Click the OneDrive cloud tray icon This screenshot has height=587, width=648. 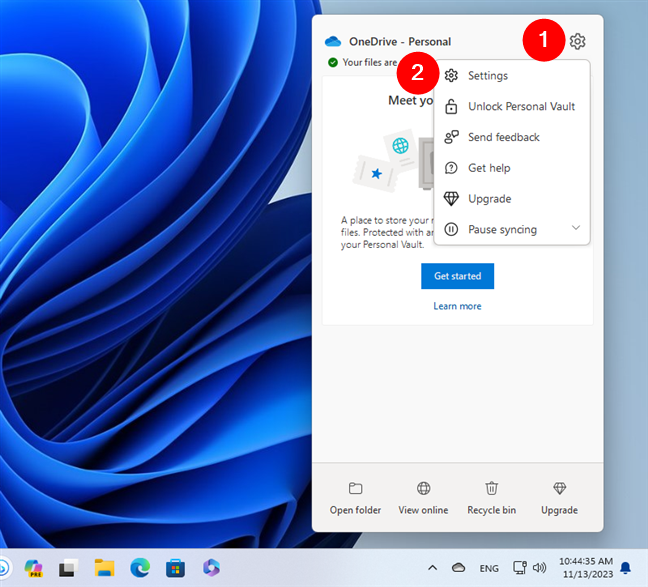(x=458, y=568)
